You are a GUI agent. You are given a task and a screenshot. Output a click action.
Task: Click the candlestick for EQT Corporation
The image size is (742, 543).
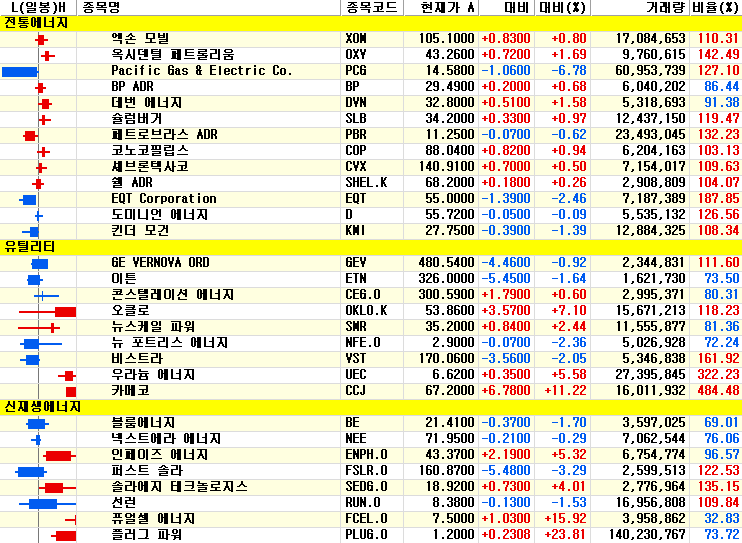[x=28, y=200]
